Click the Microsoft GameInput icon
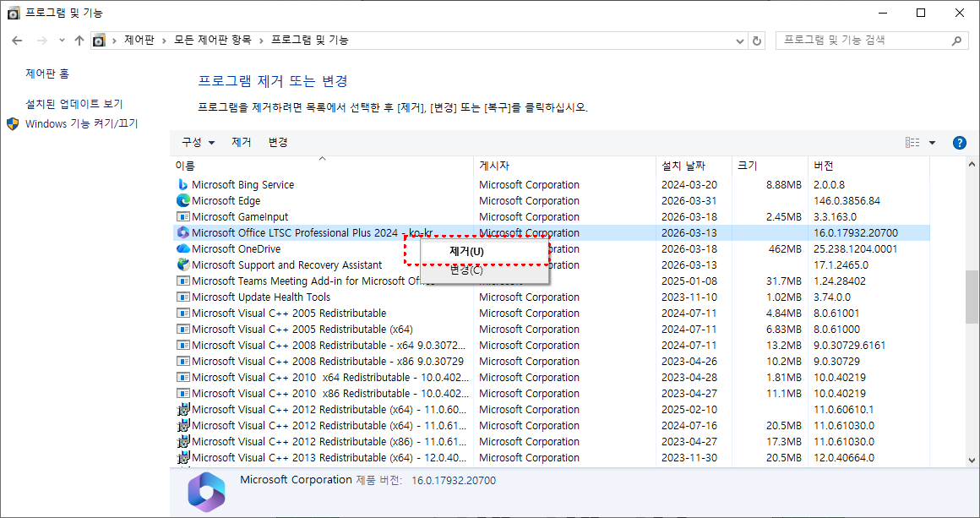The height and width of the screenshot is (518, 980). (x=182, y=217)
